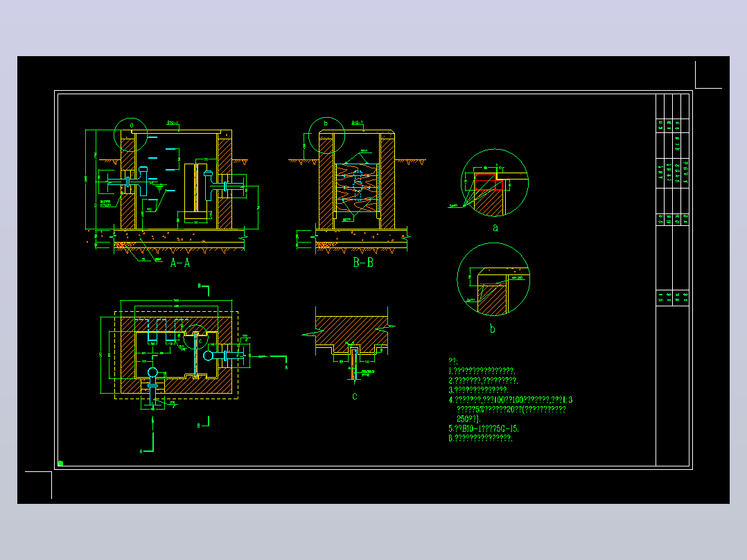Click the small green marker at the frame's bottom-left
Image resolution: width=747 pixels, height=560 pixels.
point(60,463)
